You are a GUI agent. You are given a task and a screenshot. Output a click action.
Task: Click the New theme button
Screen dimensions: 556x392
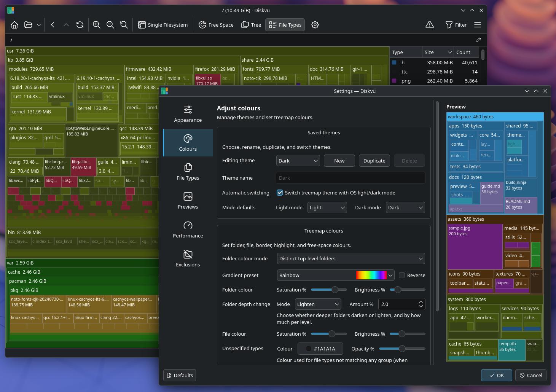pos(339,161)
